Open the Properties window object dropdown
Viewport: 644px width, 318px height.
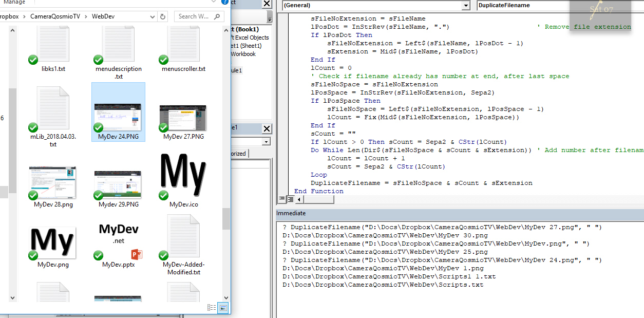266,141
